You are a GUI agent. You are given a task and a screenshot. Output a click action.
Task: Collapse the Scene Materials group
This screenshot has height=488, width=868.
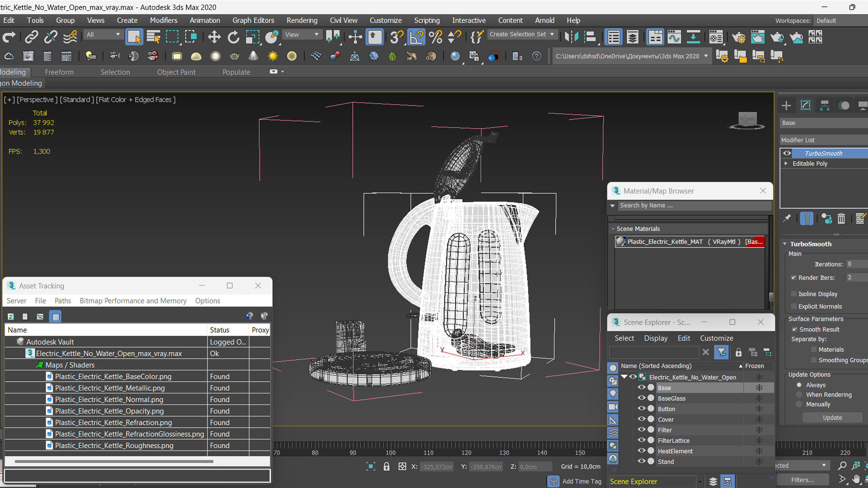[613, 229]
